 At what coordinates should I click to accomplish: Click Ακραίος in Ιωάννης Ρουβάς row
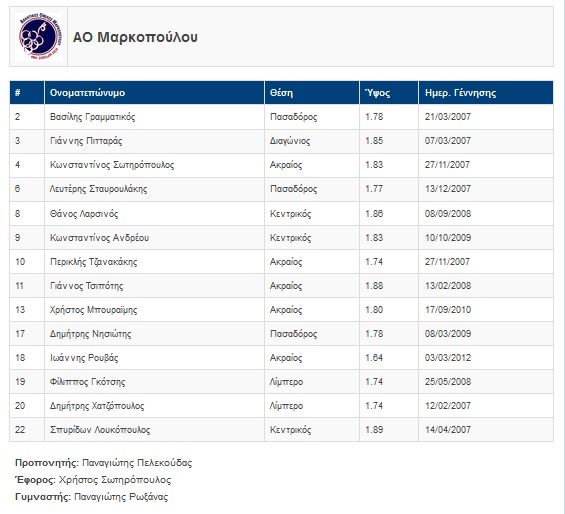(286, 358)
